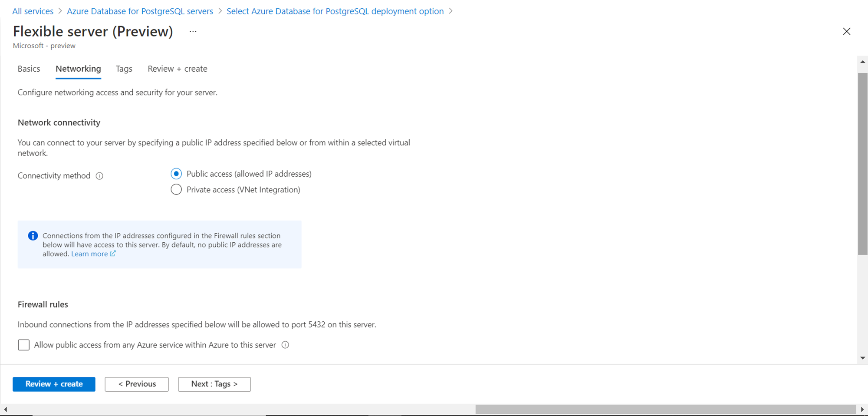Open the Learn more link
The image size is (868, 416).
point(90,254)
